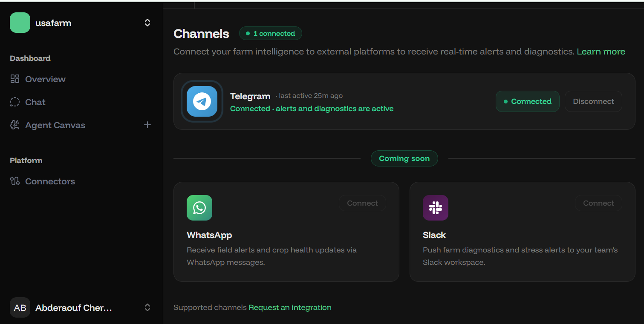Expand the Abderaouf user account menu chevrons
This screenshot has width=644, height=324.
(147, 307)
